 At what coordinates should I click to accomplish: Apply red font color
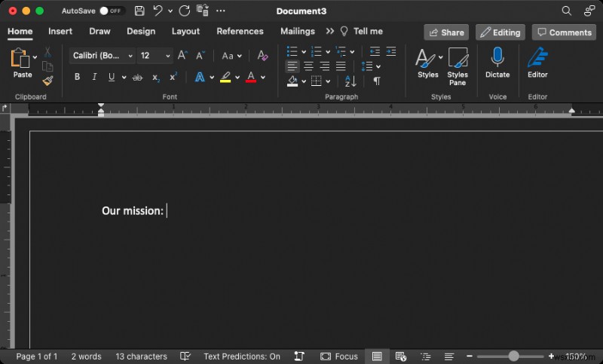[251, 78]
